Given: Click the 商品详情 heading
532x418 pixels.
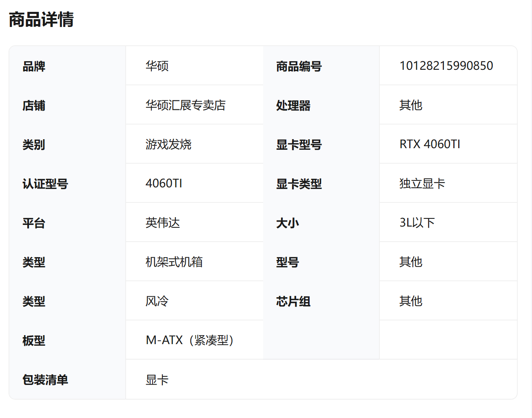Looking at the screenshot, I should pyautogui.click(x=41, y=20).
